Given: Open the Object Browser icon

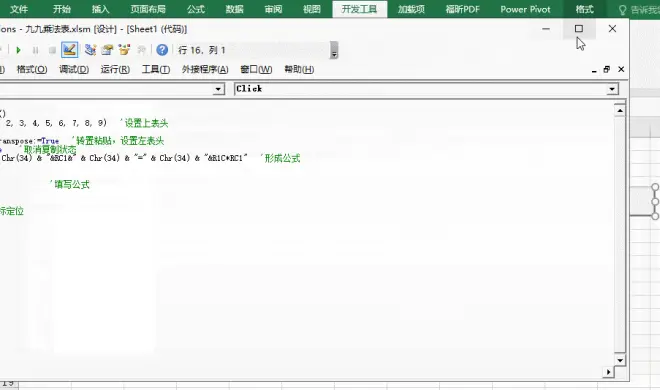Looking at the screenshot, I should 124,50.
